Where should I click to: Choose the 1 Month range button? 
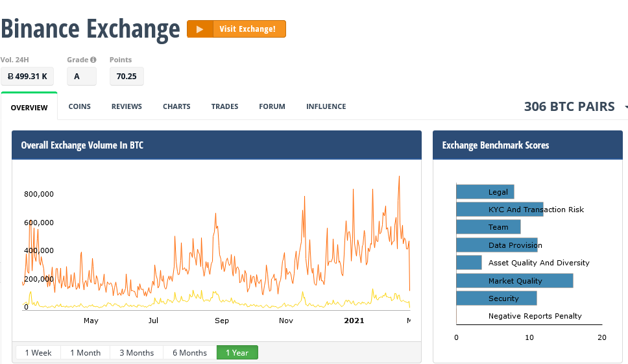(x=85, y=353)
